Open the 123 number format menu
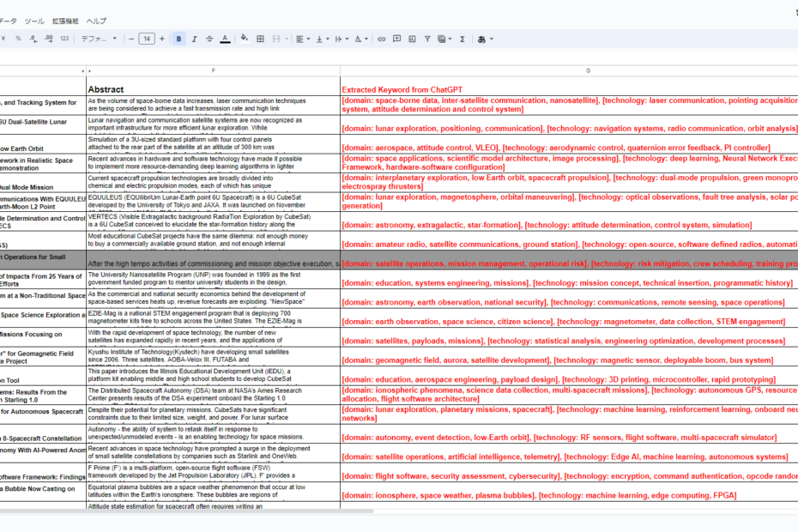 [x=64, y=39]
